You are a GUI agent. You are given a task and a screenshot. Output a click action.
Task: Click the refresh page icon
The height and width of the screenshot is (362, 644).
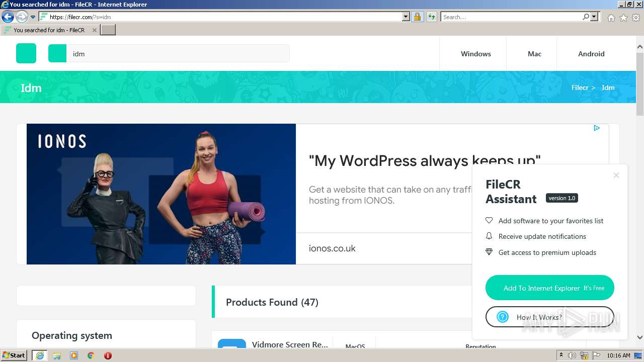click(431, 17)
